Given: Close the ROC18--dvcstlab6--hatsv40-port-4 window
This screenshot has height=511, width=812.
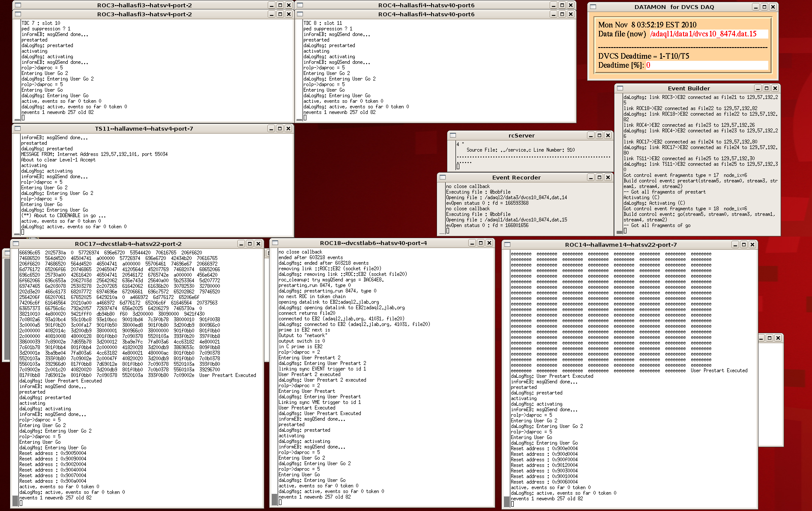Looking at the screenshot, I should [x=489, y=243].
